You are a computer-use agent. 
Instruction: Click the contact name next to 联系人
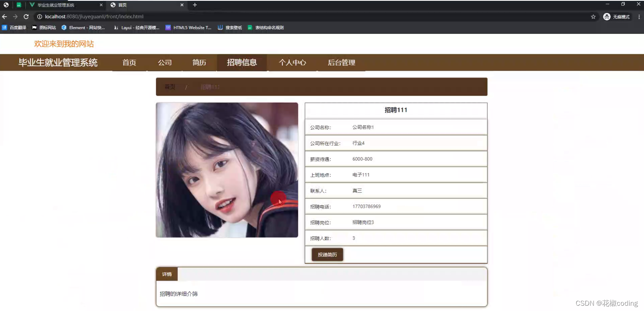click(x=357, y=191)
